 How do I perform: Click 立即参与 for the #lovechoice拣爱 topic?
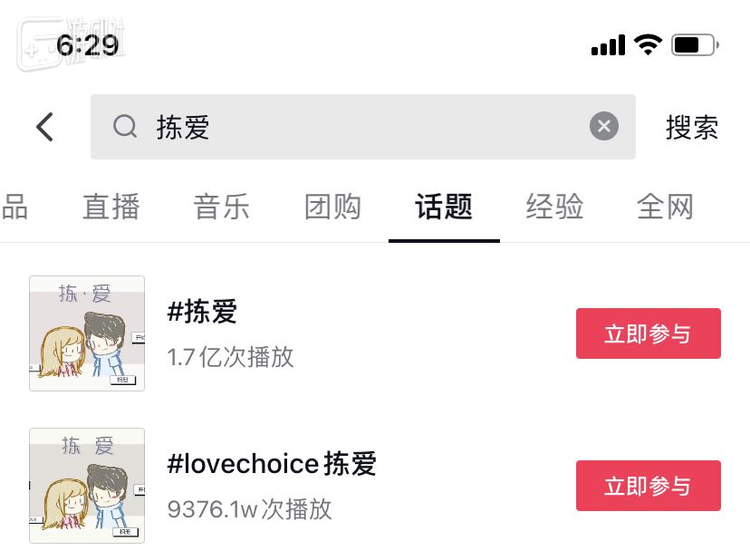click(x=648, y=486)
